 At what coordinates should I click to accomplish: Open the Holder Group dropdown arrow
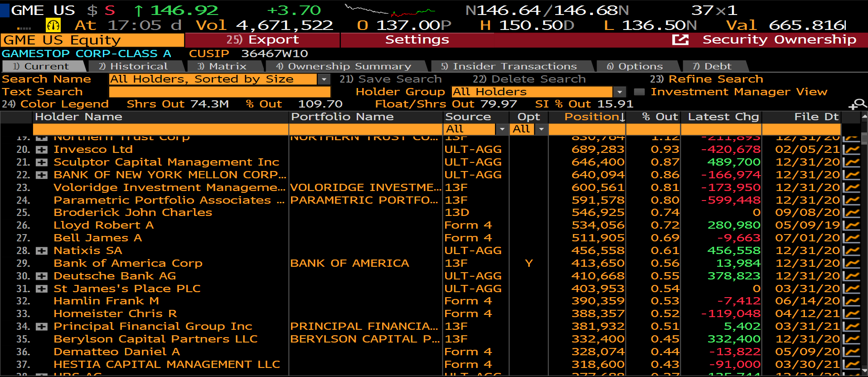620,92
